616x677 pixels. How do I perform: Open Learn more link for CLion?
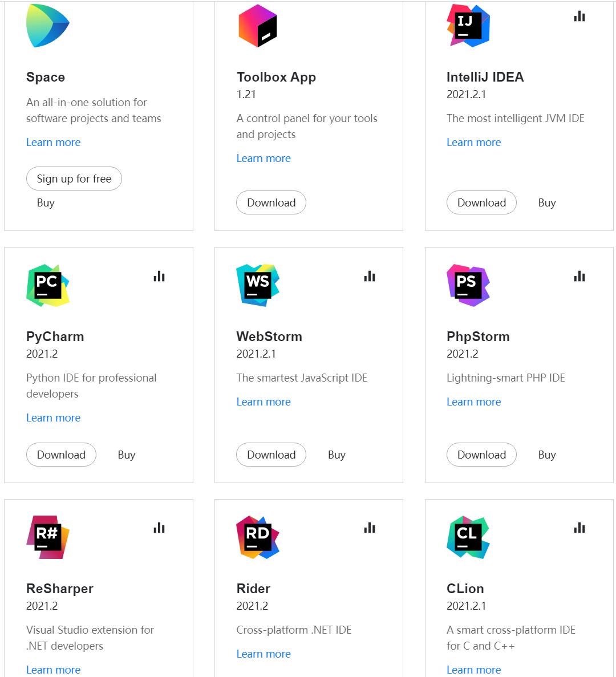(x=474, y=670)
